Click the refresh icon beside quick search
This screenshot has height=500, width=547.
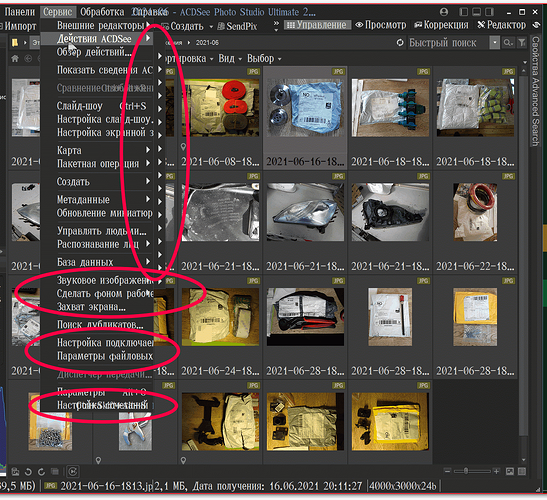point(400,43)
